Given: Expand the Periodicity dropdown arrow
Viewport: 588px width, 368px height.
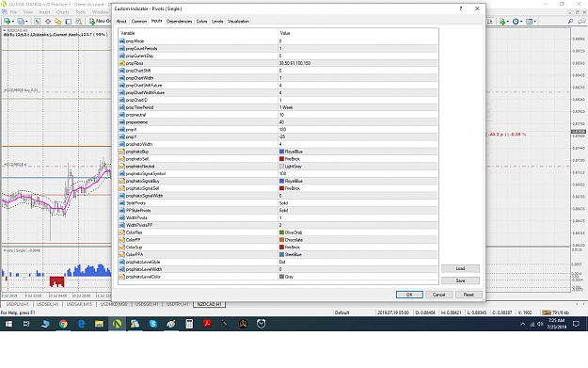Looking at the screenshot, I should (x=521, y=22).
